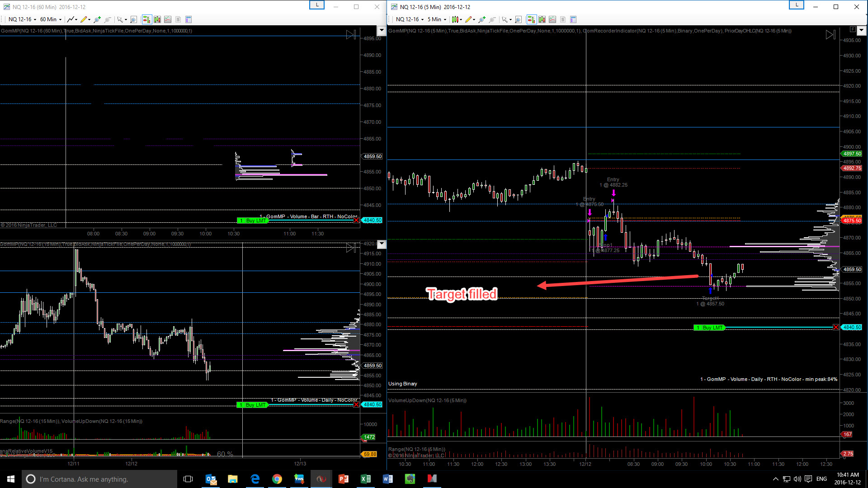This screenshot has height=488, width=868.
Task: Click zoom frame magnifier in 60 Min toolbar
Action: coord(133,19)
